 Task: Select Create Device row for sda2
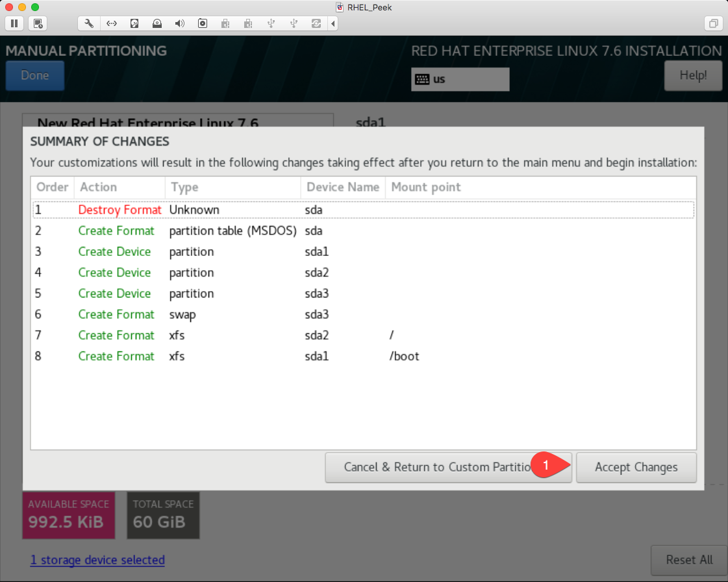(x=364, y=273)
